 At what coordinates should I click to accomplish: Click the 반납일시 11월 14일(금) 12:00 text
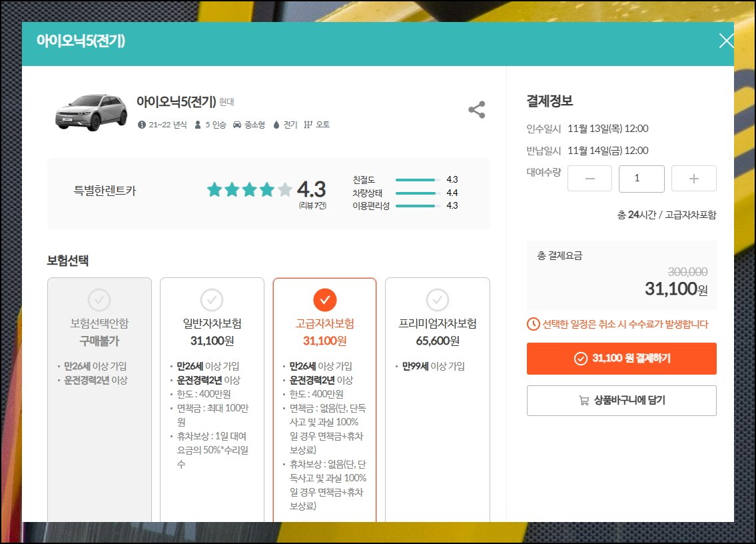[587, 151]
